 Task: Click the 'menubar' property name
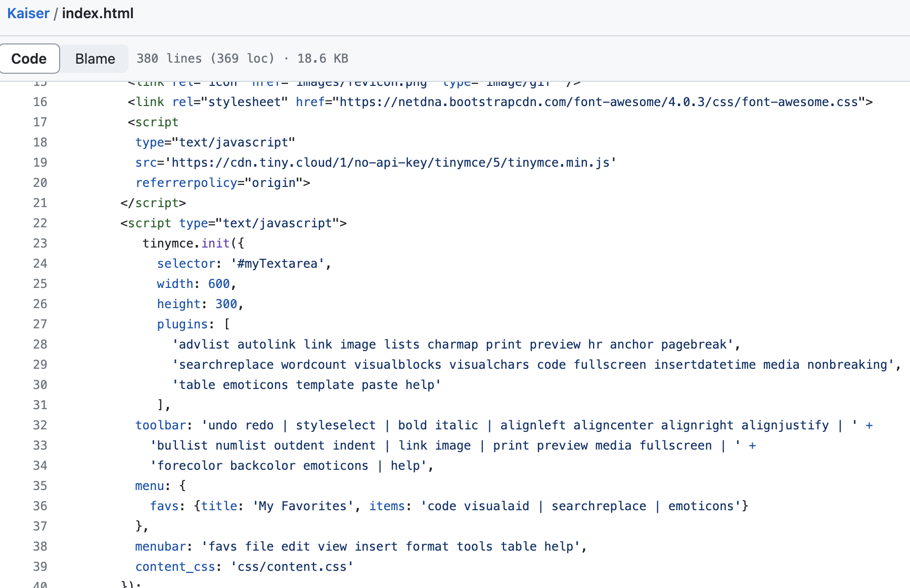point(161,547)
